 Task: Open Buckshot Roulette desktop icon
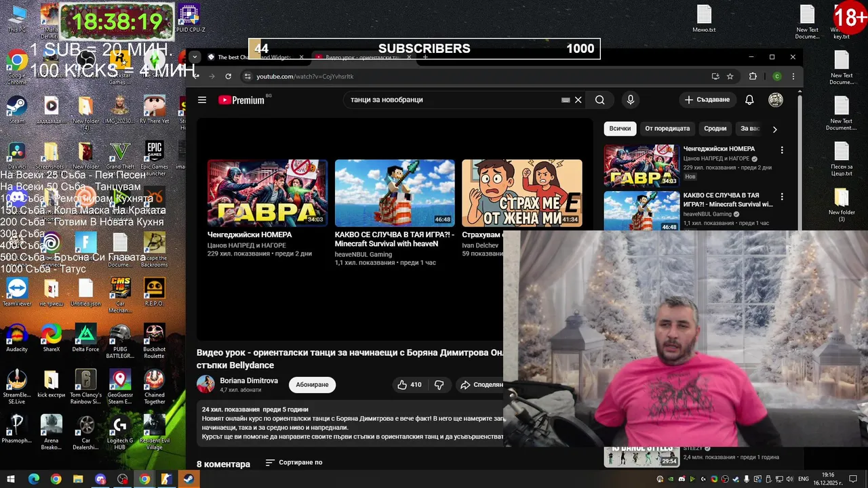155,342
